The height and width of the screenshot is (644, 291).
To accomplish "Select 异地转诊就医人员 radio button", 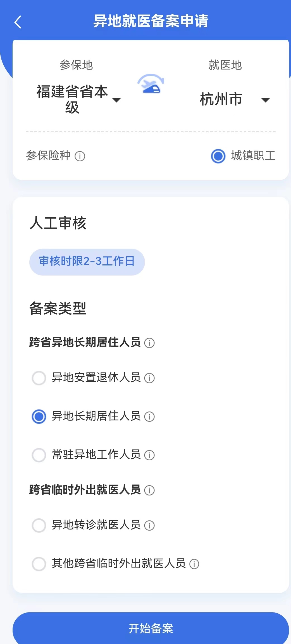I will pos(39,525).
